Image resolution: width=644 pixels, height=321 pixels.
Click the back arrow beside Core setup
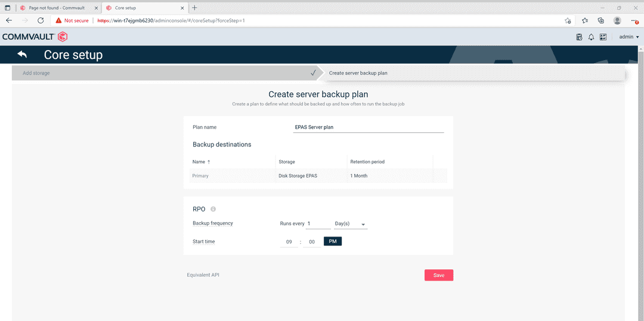tap(23, 55)
